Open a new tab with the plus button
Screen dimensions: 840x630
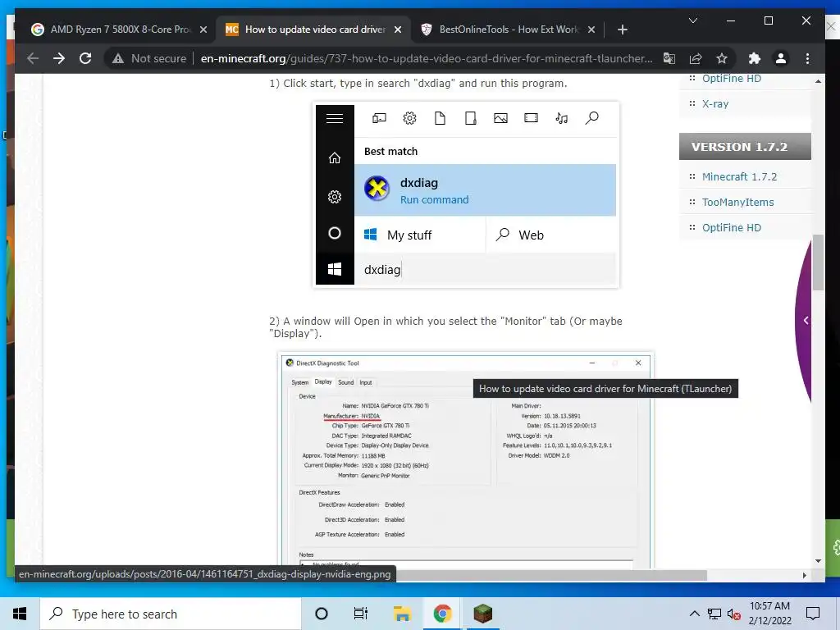point(622,30)
